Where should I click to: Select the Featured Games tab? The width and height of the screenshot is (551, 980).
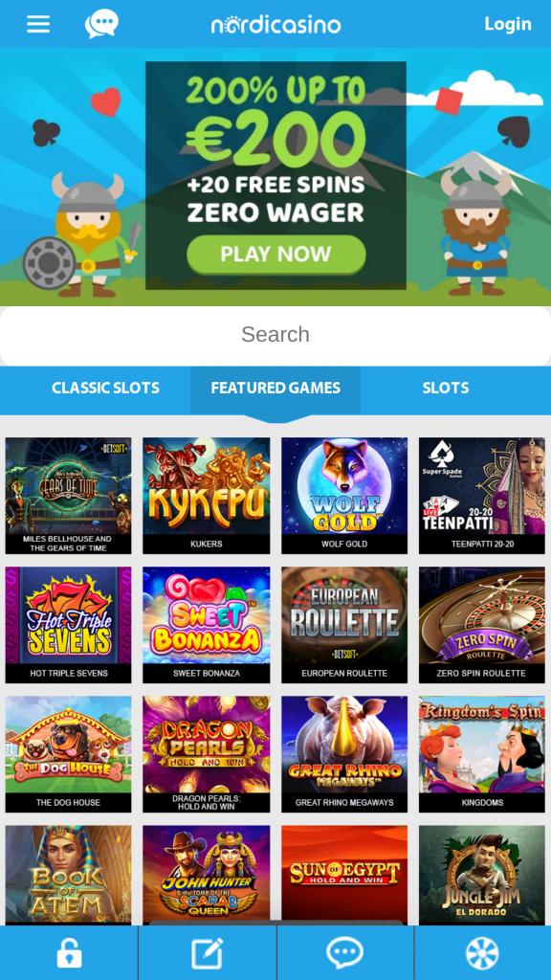pos(275,389)
